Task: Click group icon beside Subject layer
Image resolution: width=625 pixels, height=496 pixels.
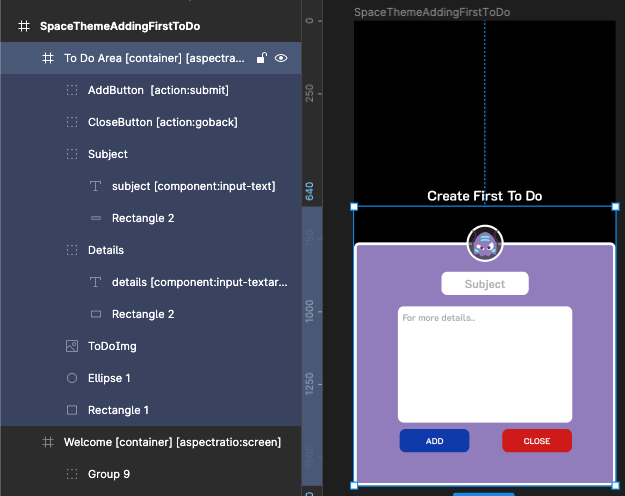Action: coord(72,154)
